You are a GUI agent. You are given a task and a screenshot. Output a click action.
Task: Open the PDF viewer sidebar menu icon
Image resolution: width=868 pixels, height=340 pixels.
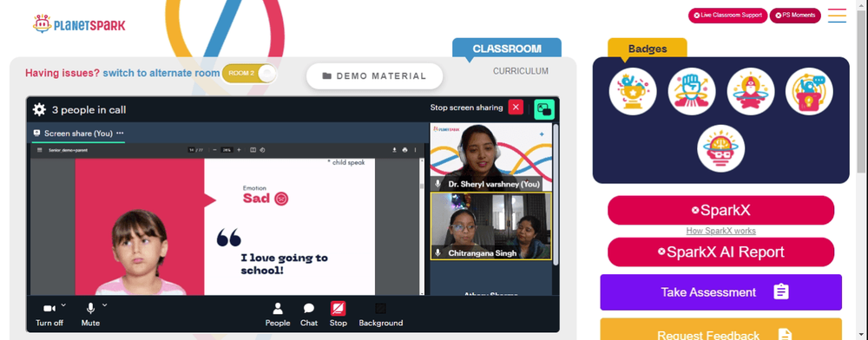click(x=39, y=150)
